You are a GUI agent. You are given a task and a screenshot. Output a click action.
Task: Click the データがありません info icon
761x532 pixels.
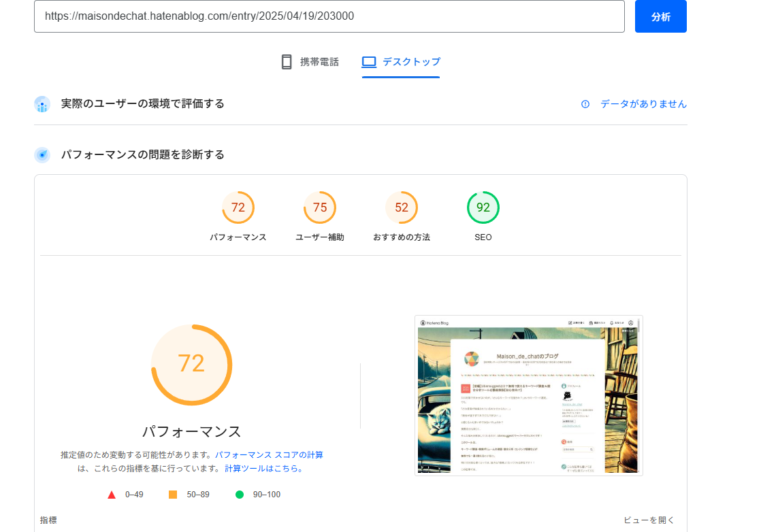pos(585,104)
